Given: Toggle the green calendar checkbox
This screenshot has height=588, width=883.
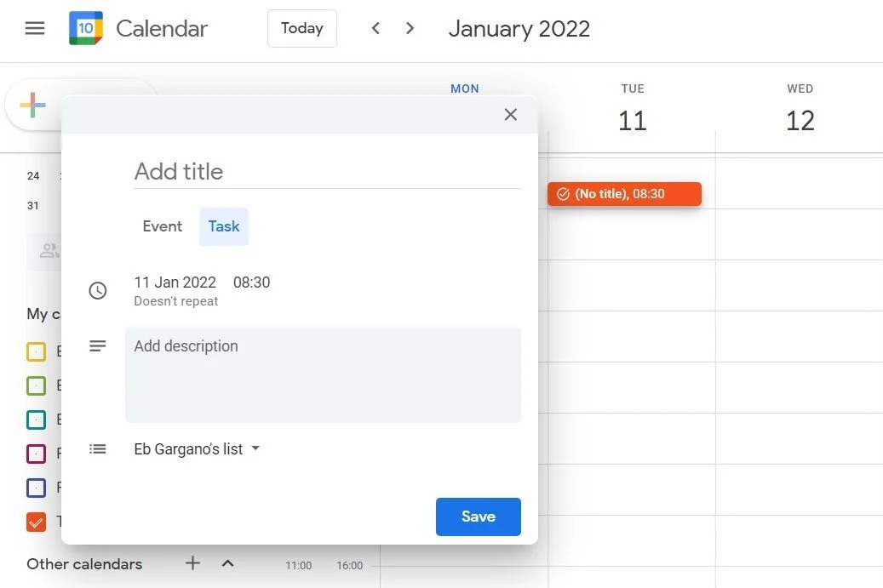Looking at the screenshot, I should tap(36, 385).
